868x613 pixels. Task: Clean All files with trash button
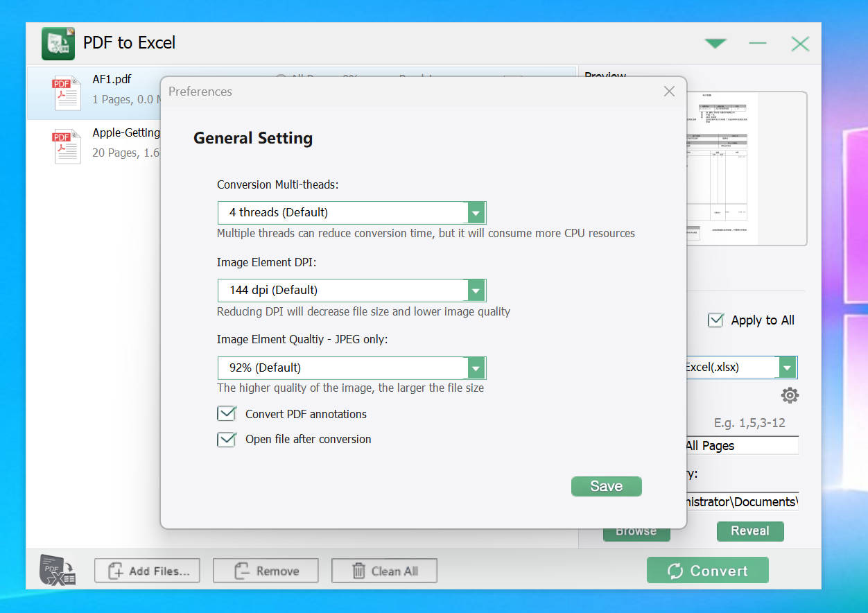tap(384, 571)
